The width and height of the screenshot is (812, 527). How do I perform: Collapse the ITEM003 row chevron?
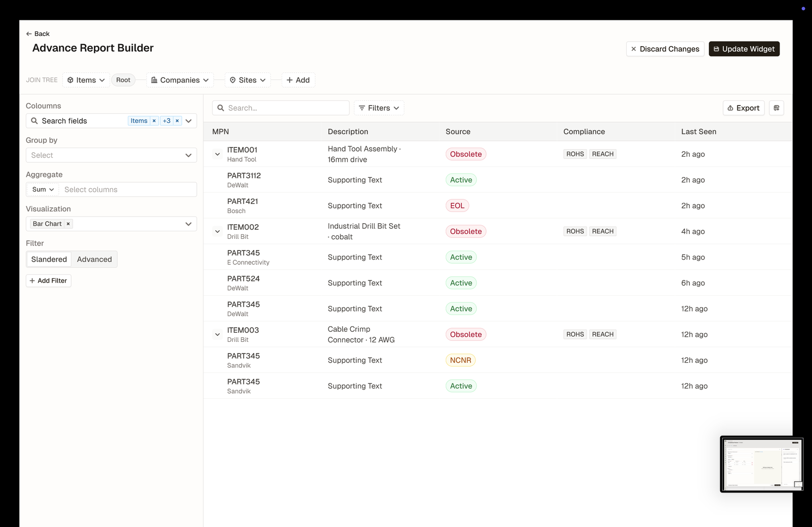pos(217,334)
